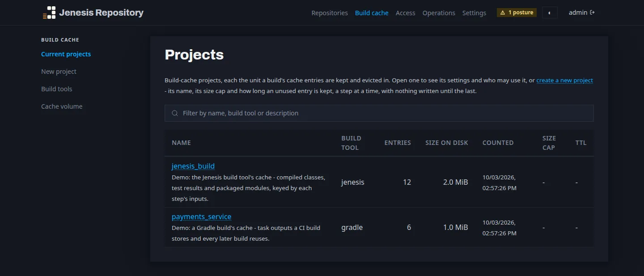Click the ENTRIES column header

[x=398, y=143]
